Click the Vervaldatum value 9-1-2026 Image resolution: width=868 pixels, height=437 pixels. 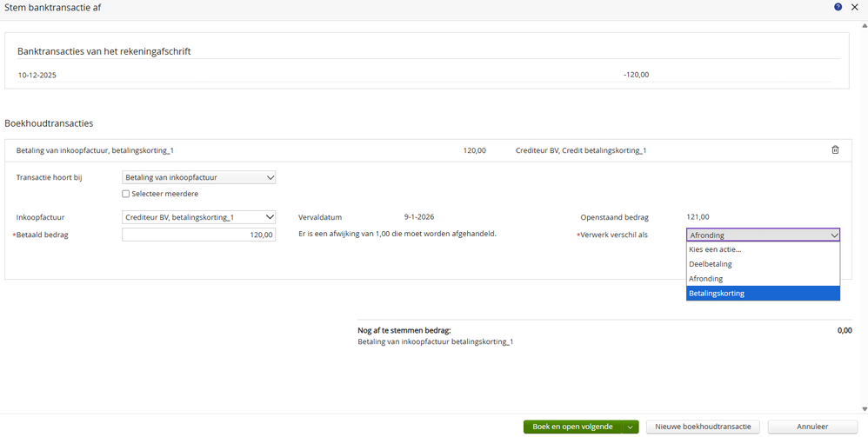click(419, 217)
